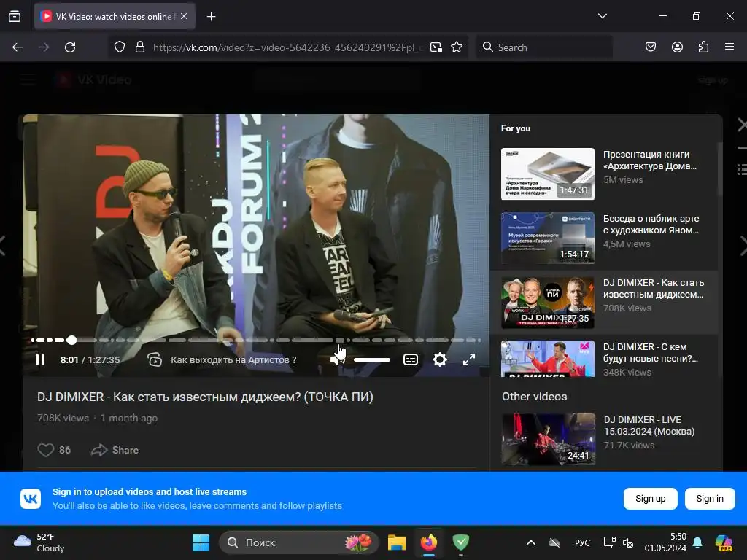The image size is (747, 560).
Task: Pause the video playback
Action: pyautogui.click(x=41, y=359)
